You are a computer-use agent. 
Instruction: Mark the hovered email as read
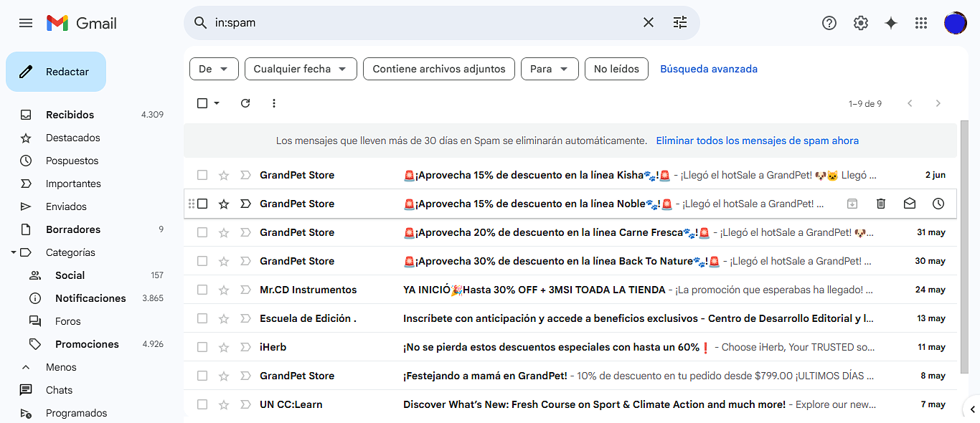[909, 204]
